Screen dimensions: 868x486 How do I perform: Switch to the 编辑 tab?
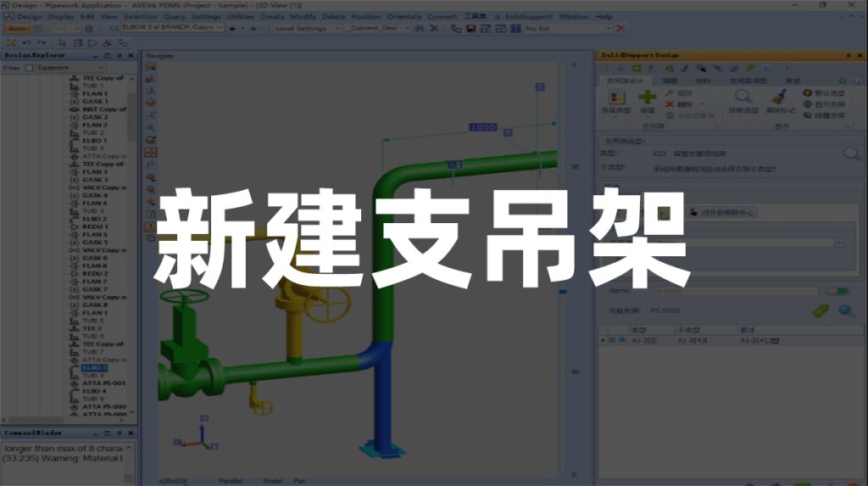pos(670,81)
